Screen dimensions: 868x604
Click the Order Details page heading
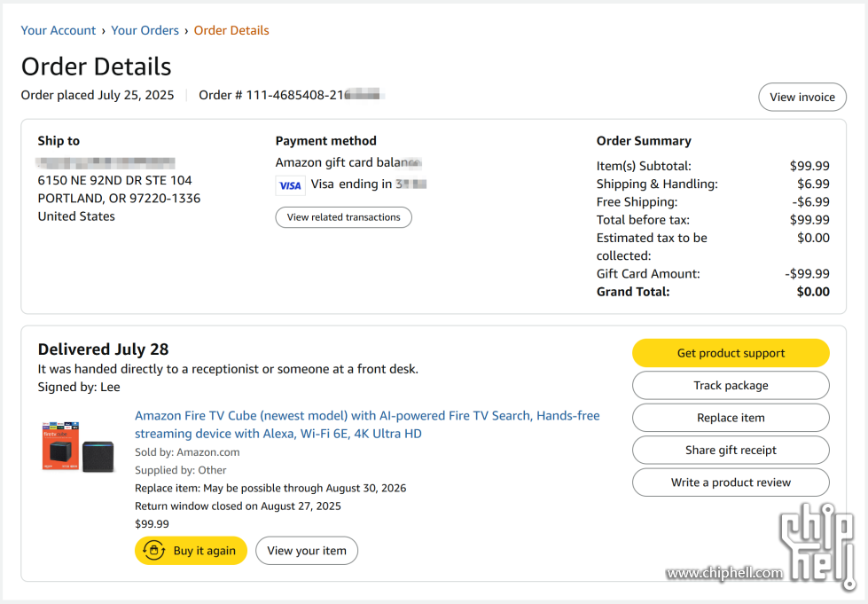click(97, 67)
